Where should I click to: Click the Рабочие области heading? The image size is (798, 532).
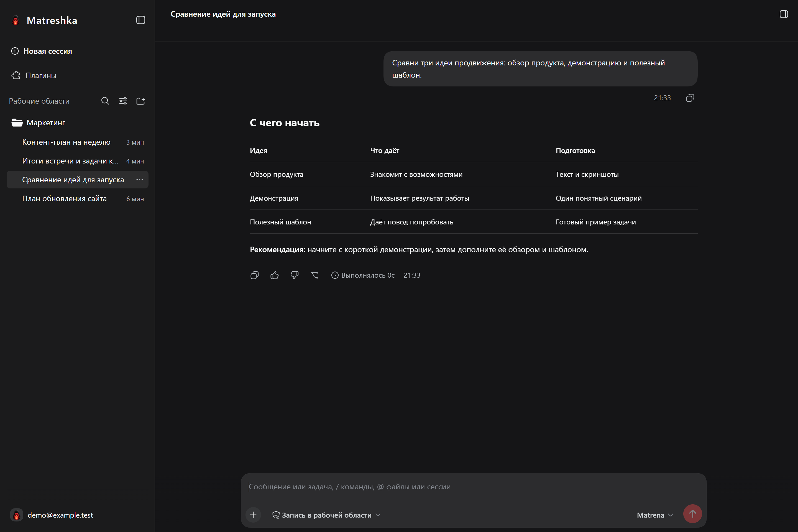pos(39,101)
